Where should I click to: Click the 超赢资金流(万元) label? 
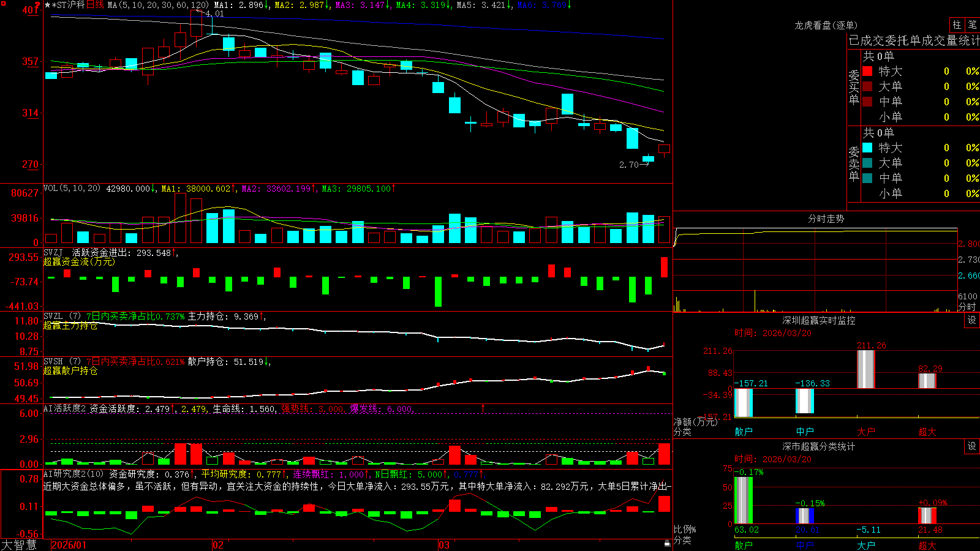tap(79, 261)
